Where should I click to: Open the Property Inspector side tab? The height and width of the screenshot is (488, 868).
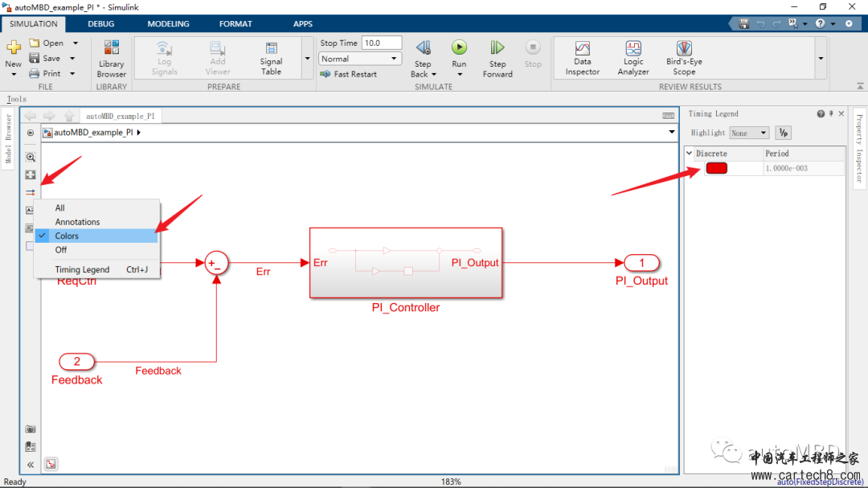pyautogui.click(x=859, y=149)
